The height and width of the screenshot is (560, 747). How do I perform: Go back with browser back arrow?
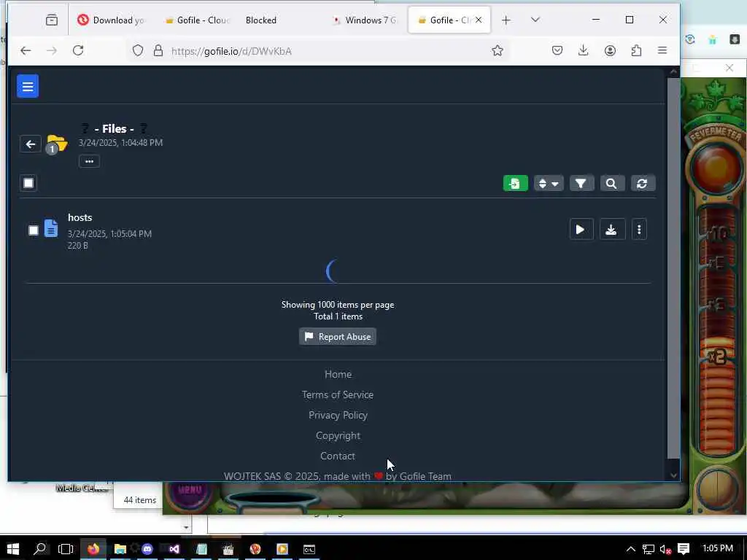coord(26,50)
